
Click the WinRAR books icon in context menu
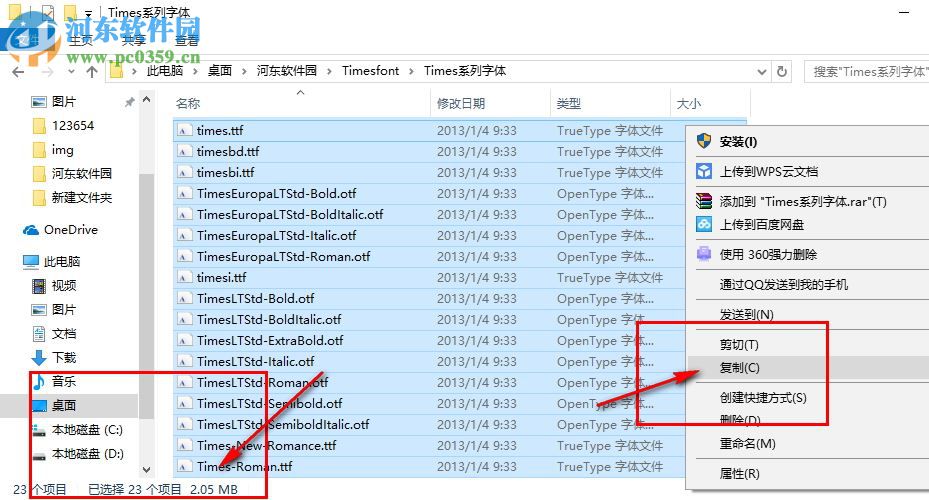tap(704, 201)
